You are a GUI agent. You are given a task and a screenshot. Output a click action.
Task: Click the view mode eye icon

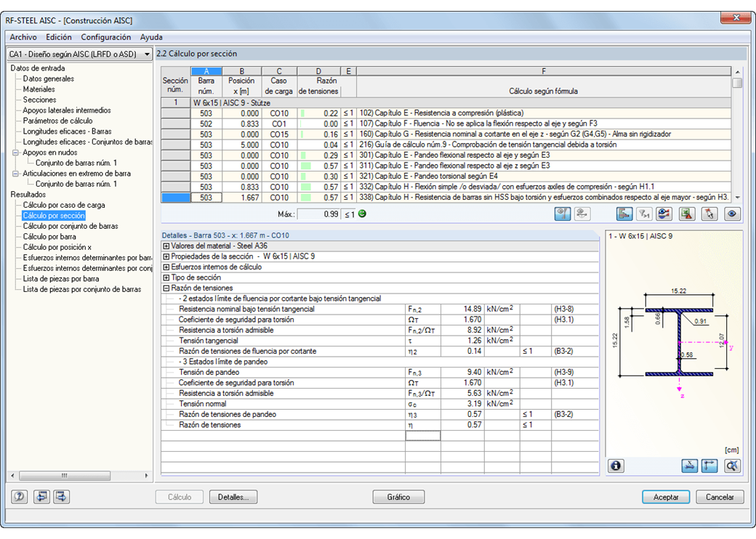pos(732,214)
